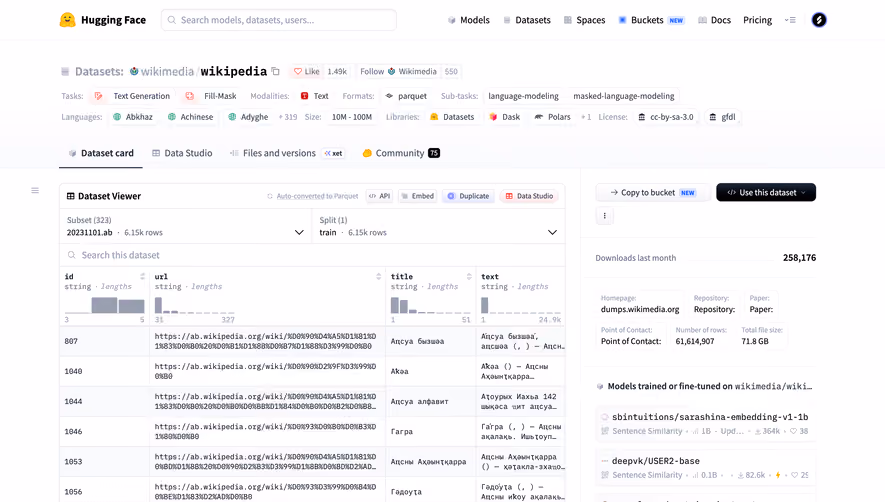Select the Datasets library tag
Viewport: 885px width, 502px height.
point(452,117)
